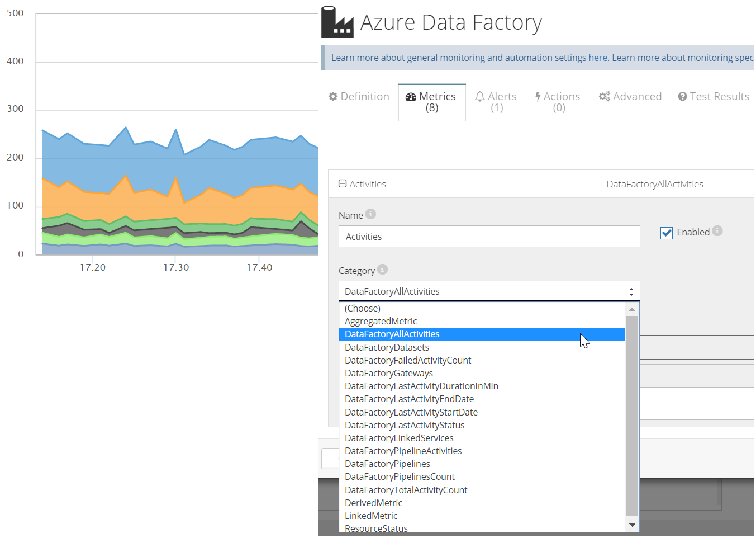756x538 pixels.
Task: Select DataFactoryLastActivityStartDate option
Action: [482, 412]
